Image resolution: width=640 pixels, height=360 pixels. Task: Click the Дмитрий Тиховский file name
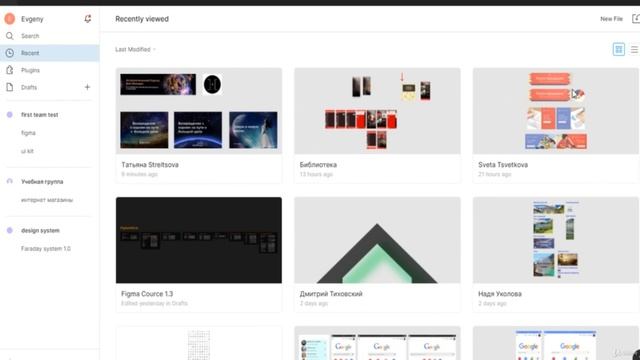(x=331, y=294)
